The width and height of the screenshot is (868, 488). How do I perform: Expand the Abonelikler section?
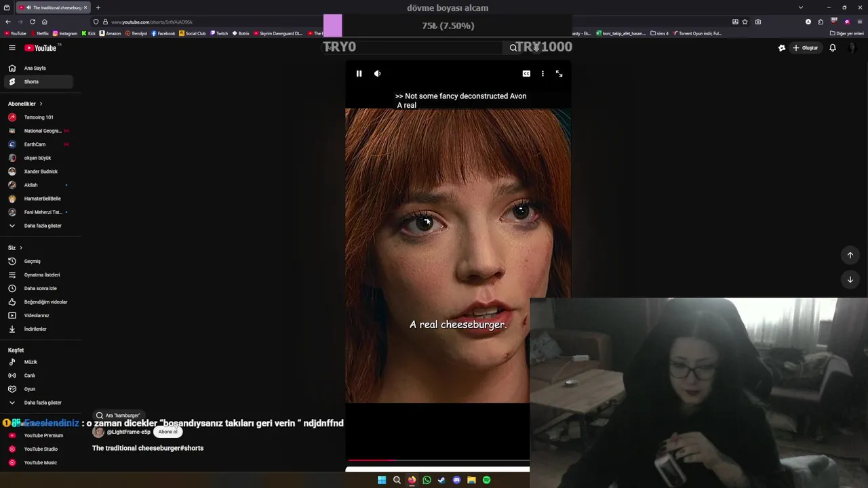25,104
